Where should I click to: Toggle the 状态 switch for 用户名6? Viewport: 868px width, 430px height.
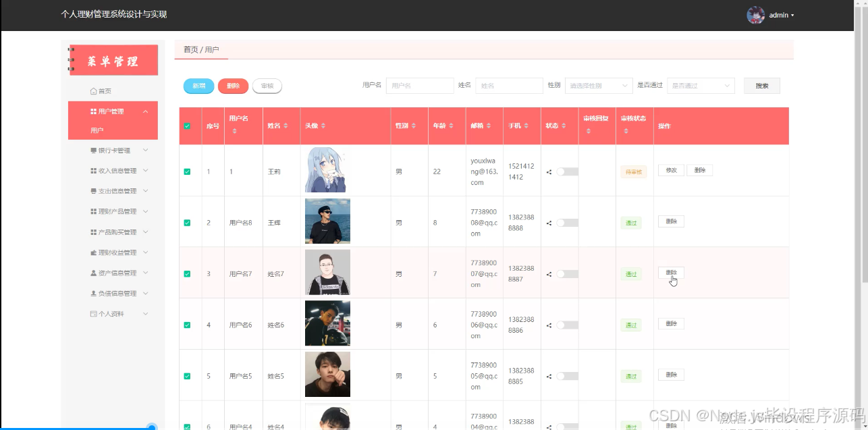point(568,325)
